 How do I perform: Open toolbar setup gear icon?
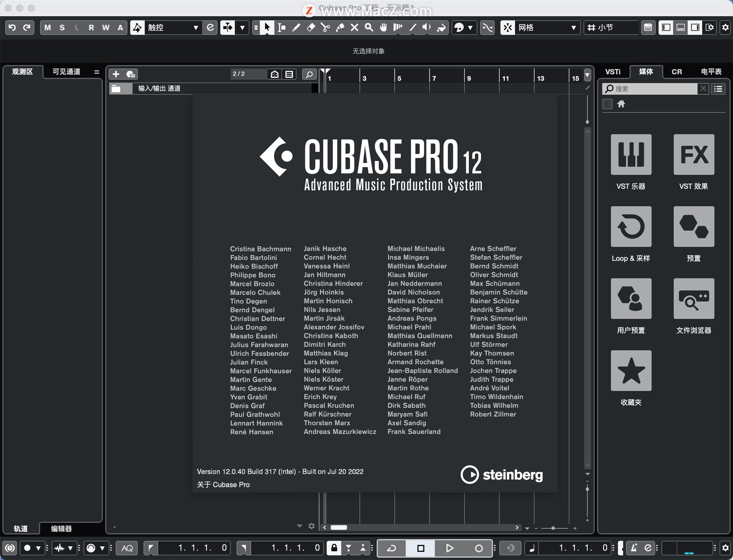(x=725, y=27)
